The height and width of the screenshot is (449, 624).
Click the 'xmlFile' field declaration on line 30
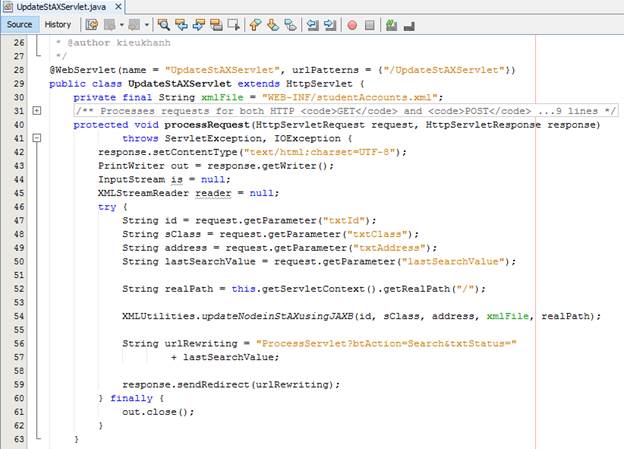[x=222, y=98]
